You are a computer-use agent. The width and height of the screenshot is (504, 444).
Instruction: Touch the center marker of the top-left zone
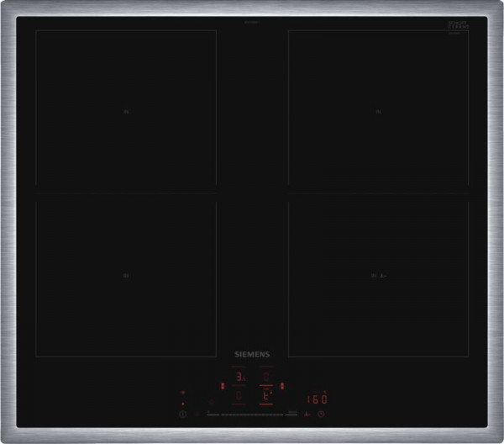126,109
